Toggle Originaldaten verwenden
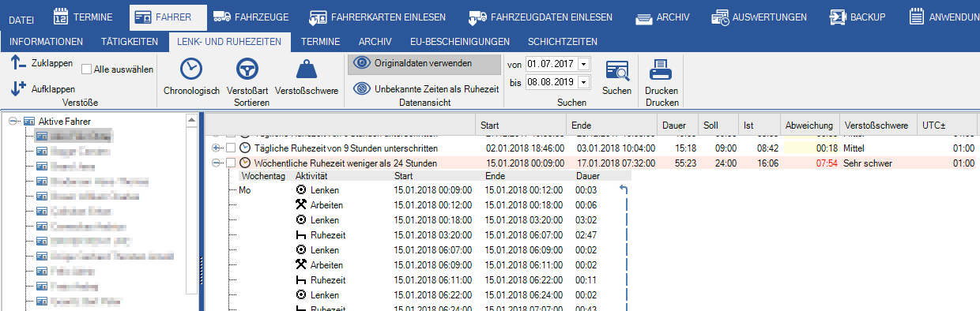980x311 pixels. [x=424, y=64]
